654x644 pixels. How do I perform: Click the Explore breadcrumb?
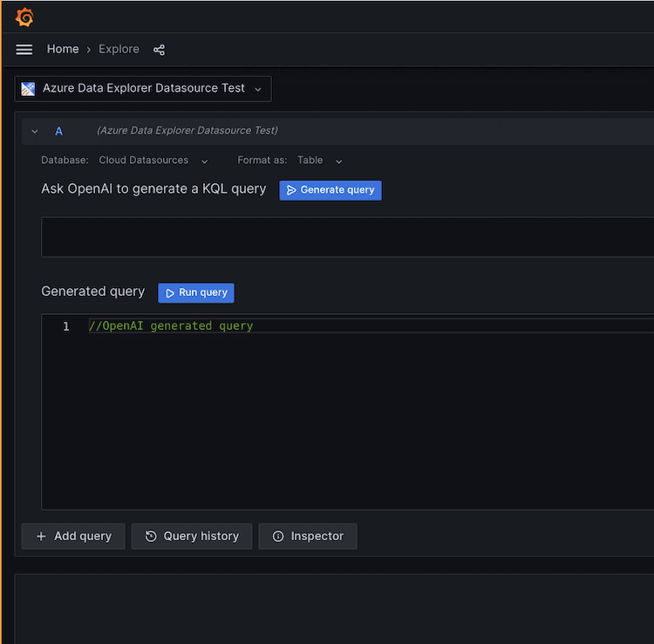pos(119,50)
